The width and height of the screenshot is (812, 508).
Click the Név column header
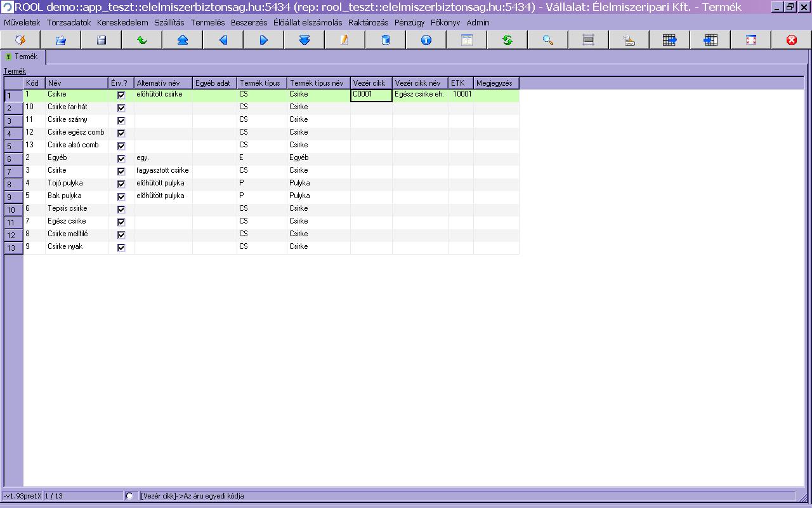click(x=76, y=83)
